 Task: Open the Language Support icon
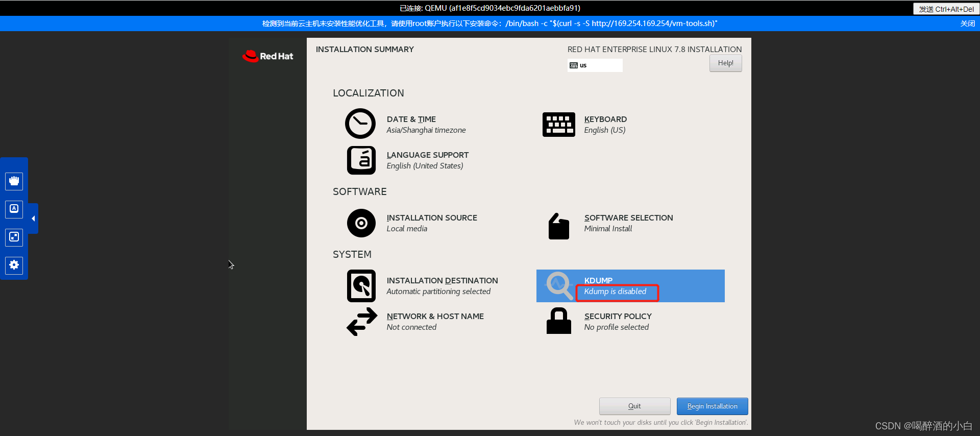[361, 160]
